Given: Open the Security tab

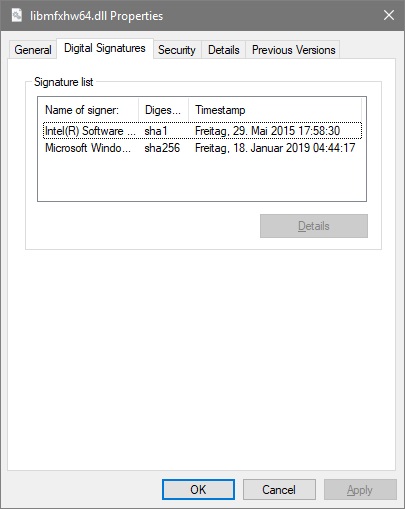Looking at the screenshot, I should (177, 50).
